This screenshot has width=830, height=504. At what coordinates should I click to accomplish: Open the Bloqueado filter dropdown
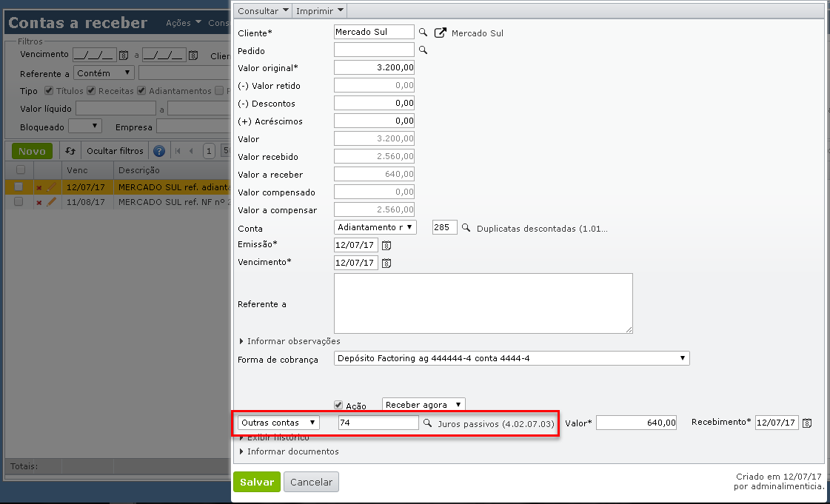pyautogui.click(x=84, y=127)
